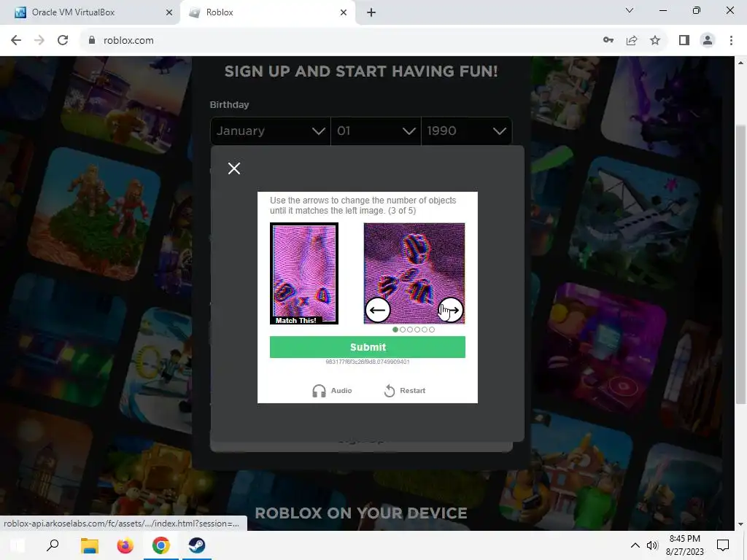Open a new browser tab

(371, 12)
